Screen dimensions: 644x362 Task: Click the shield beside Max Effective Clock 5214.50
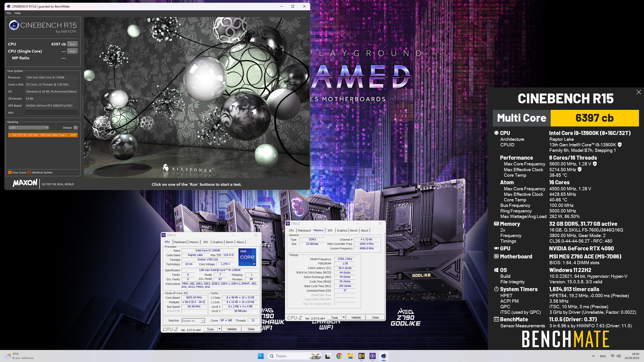point(580,169)
